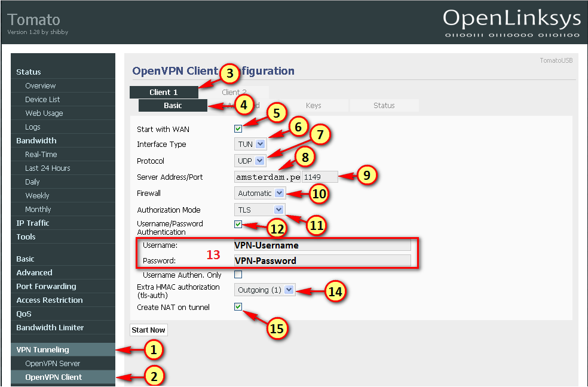Select the Basic settings tab

click(x=173, y=106)
